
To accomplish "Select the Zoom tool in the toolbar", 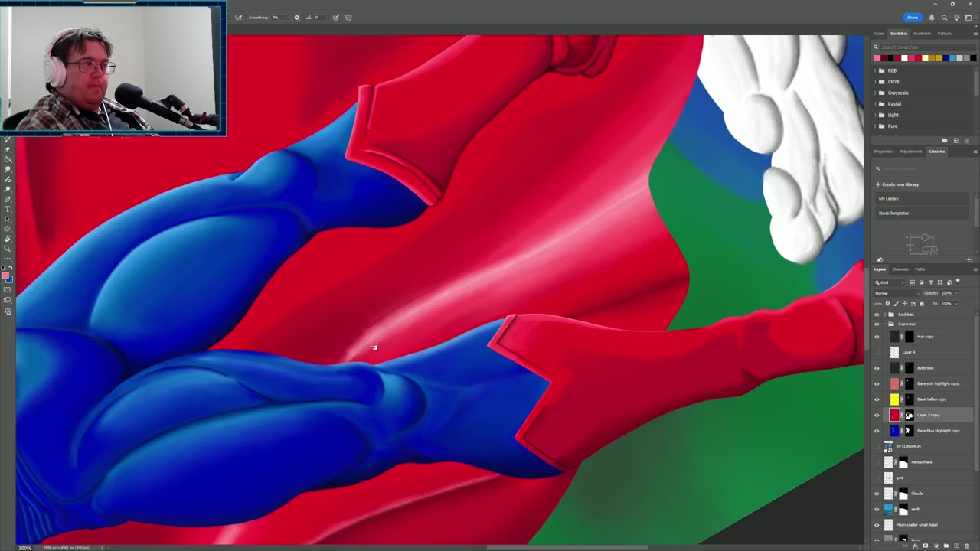I will tap(8, 249).
